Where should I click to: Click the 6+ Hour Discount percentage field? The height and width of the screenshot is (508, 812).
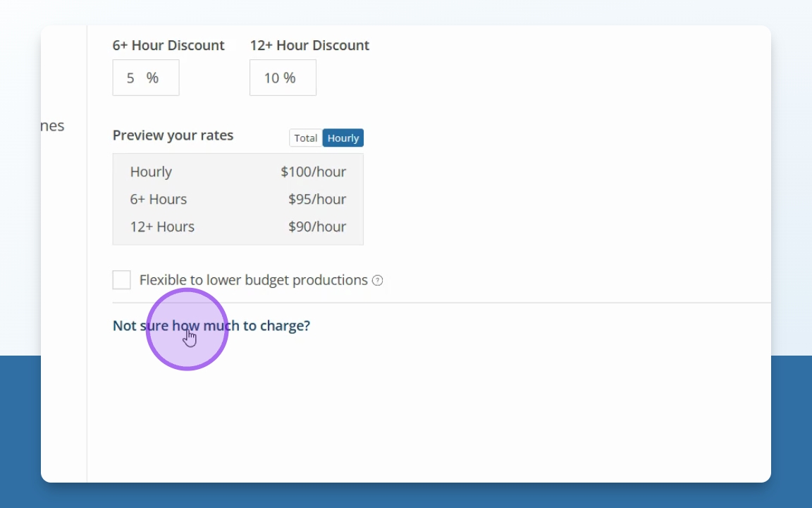tap(145, 78)
